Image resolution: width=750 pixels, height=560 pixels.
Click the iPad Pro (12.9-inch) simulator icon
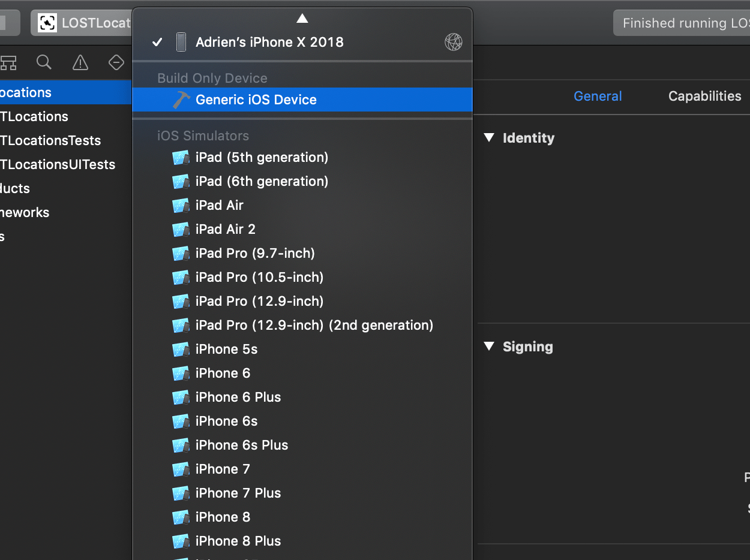click(181, 301)
